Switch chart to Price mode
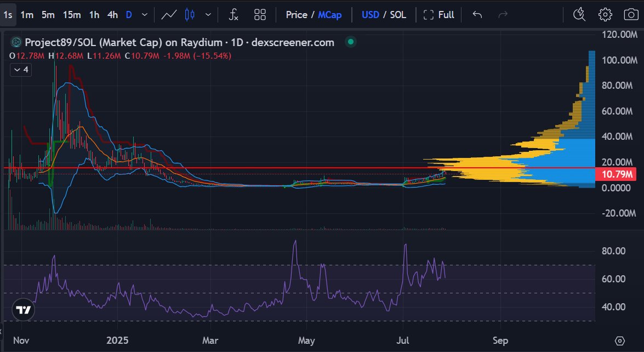644x352 pixels. click(x=297, y=15)
